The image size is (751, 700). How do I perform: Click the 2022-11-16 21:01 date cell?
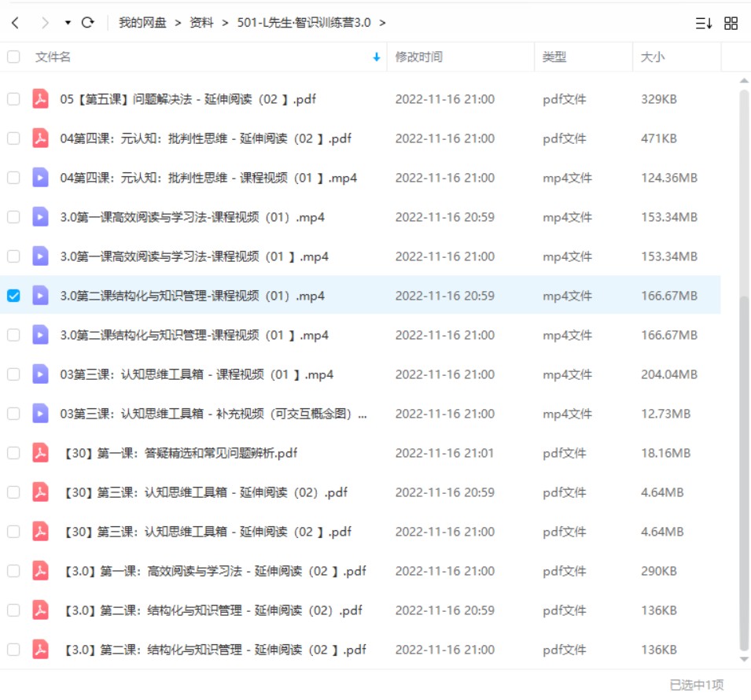[444, 453]
